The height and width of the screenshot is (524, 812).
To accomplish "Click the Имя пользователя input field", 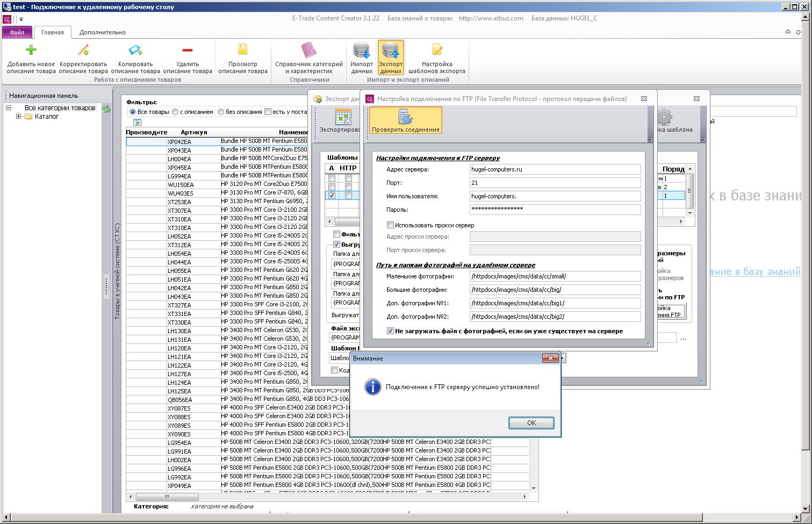I will click(x=555, y=196).
